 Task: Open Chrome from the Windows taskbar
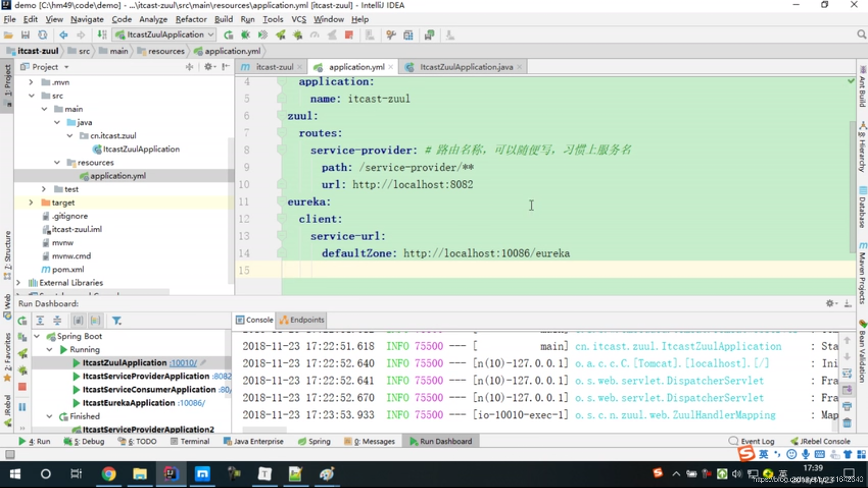[x=108, y=474]
